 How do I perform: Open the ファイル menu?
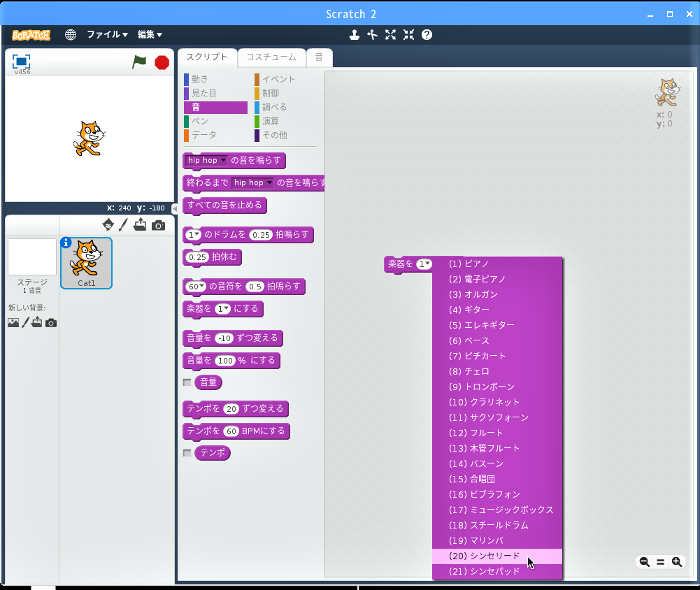tap(107, 34)
